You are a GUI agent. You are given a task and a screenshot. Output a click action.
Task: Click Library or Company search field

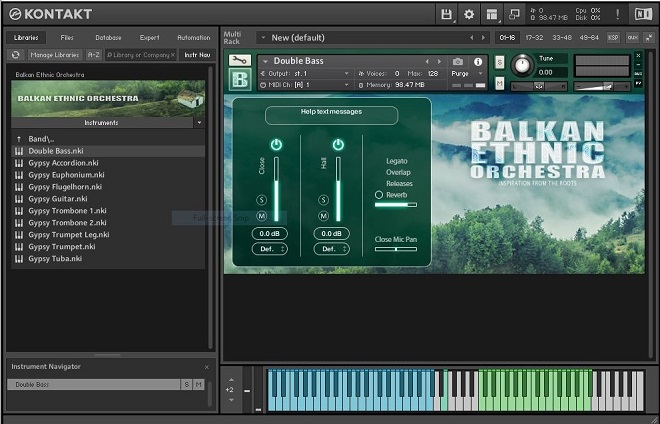(141, 55)
